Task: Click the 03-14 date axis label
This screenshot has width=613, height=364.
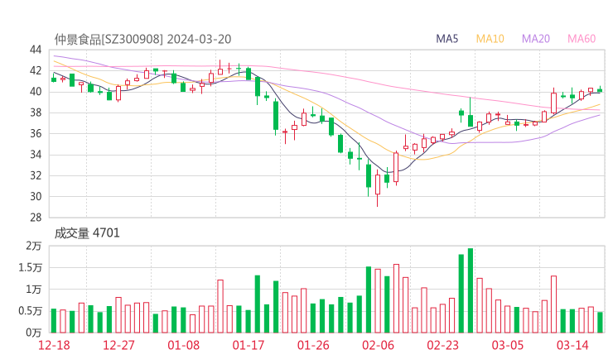Action: [572, 345]
